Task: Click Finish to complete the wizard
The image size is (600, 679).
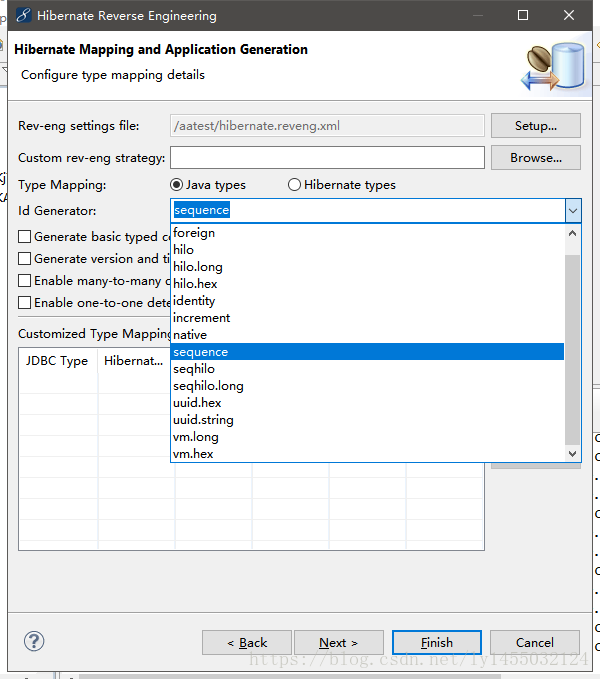Action: point(437,643)
